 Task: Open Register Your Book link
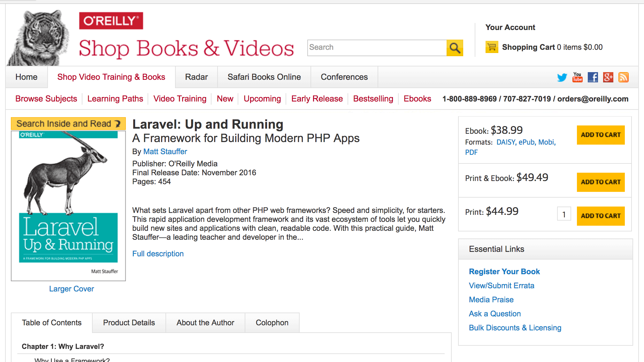coord(504,272)
